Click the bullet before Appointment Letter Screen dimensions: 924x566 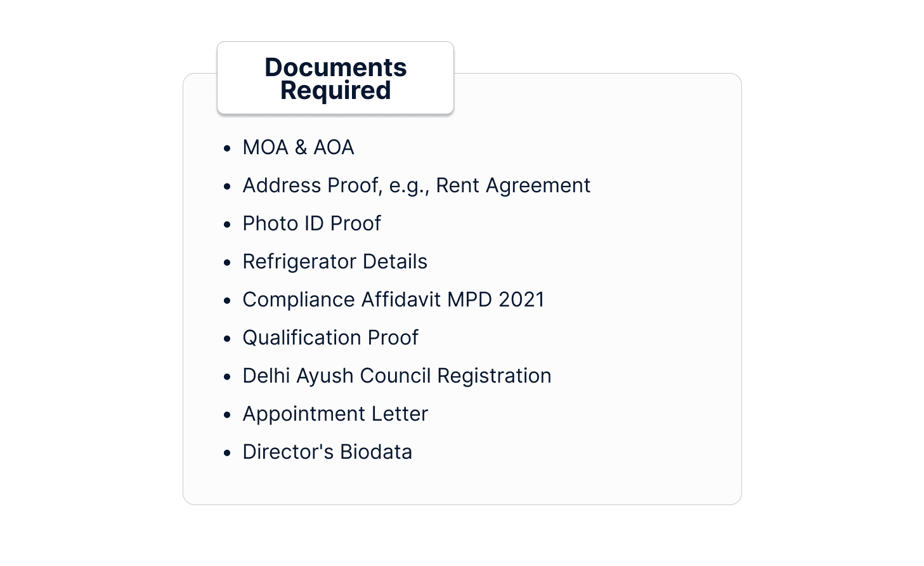tap(227, 415)
